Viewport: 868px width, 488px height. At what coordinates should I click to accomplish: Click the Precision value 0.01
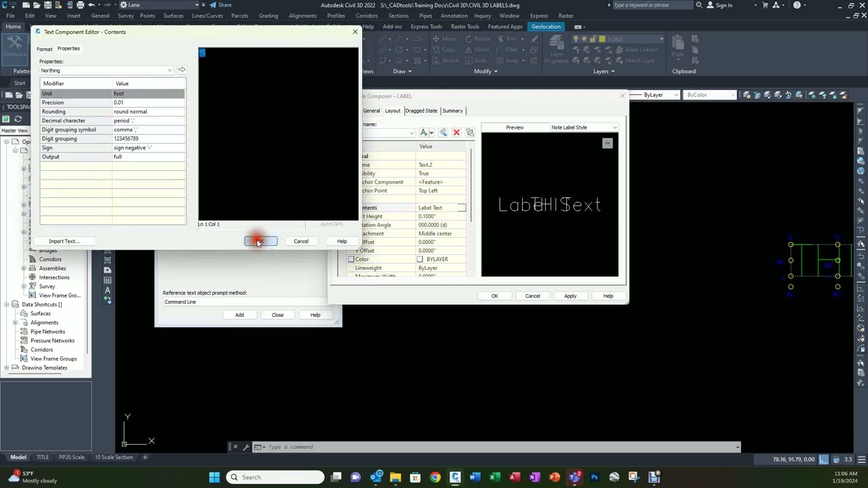(x=148, y=102)
